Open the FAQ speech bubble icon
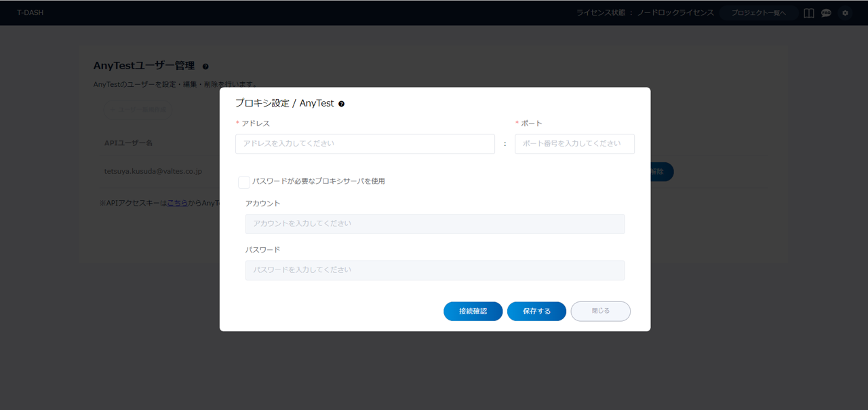This screenshot has height=410, width=868. click(826, 13)
